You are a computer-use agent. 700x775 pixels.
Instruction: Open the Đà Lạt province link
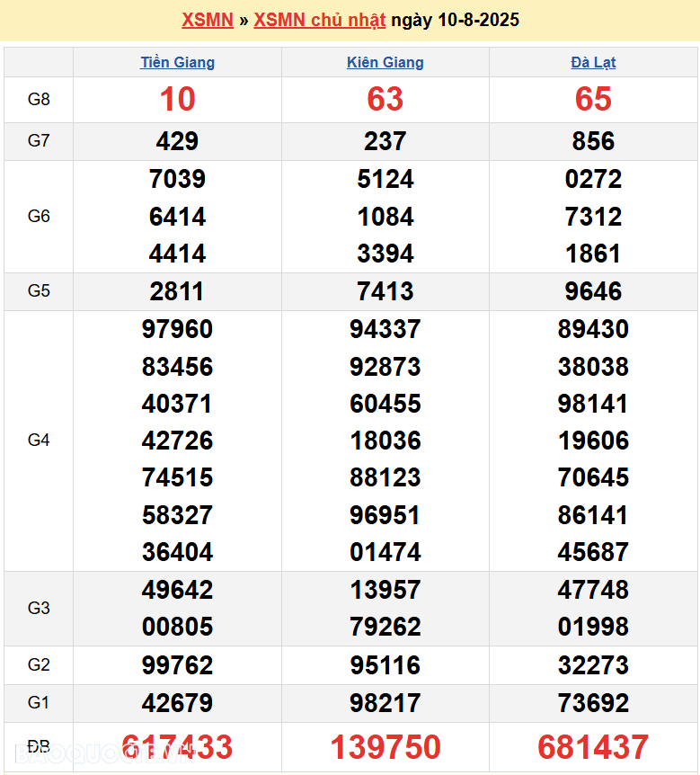[x=593, y=63]
